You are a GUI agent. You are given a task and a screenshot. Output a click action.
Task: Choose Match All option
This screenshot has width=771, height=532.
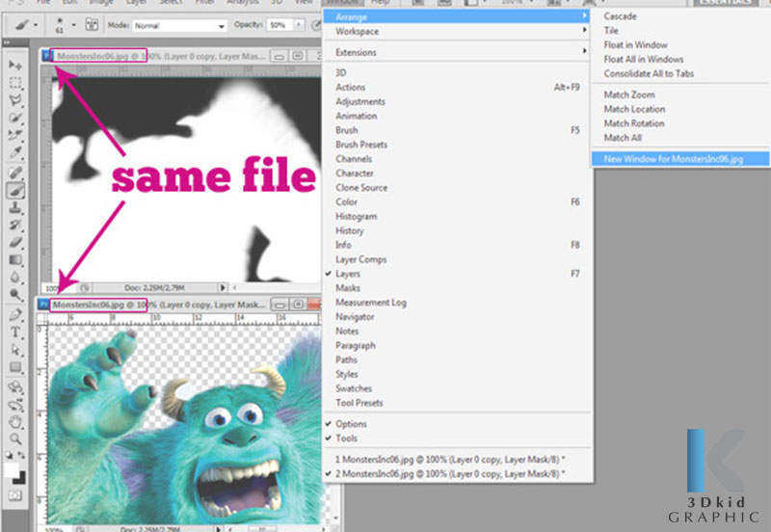[680, 138]
